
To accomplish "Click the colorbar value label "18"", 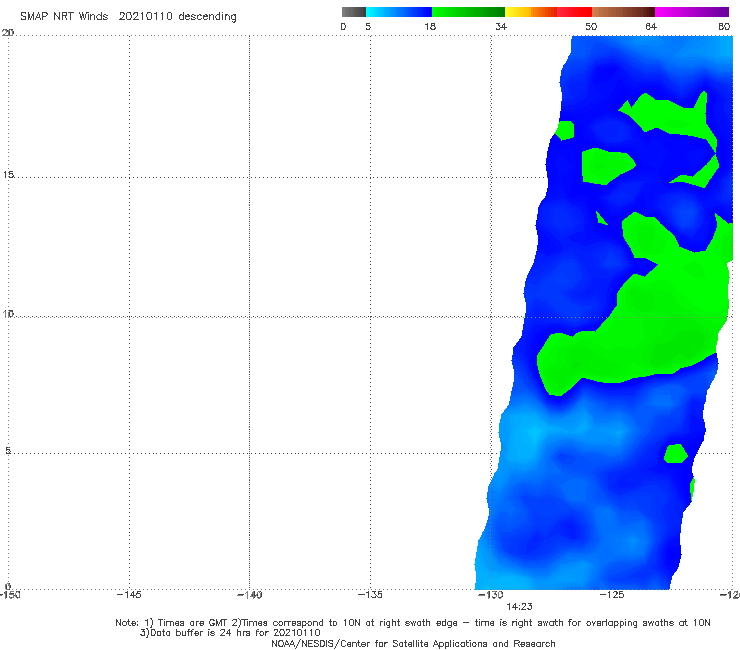I will [x=430, y=27].
